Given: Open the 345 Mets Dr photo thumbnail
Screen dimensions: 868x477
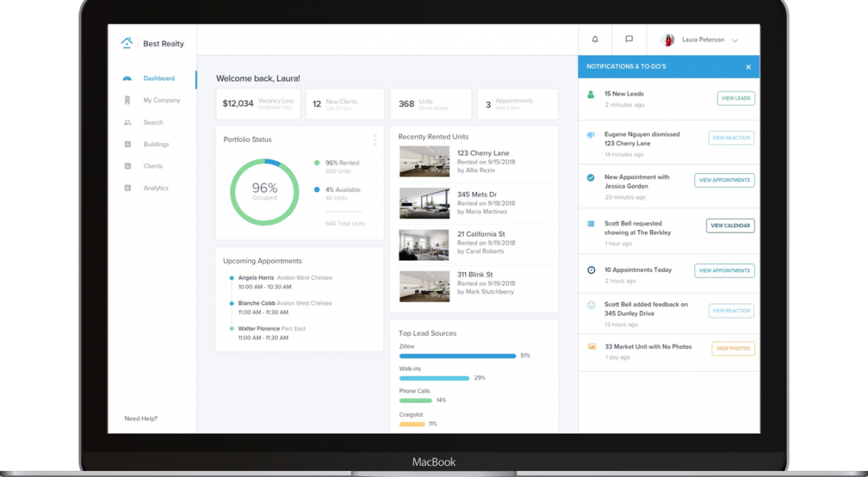Looking at the screenshot, I should coord(425,203).
